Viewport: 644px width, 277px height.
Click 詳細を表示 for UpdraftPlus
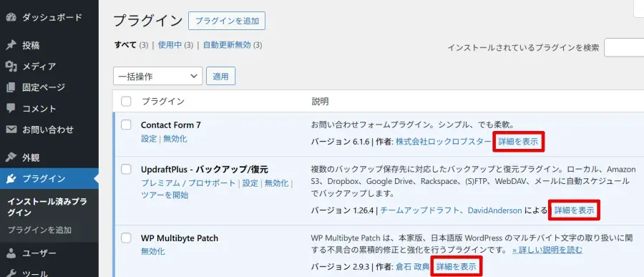574,210
